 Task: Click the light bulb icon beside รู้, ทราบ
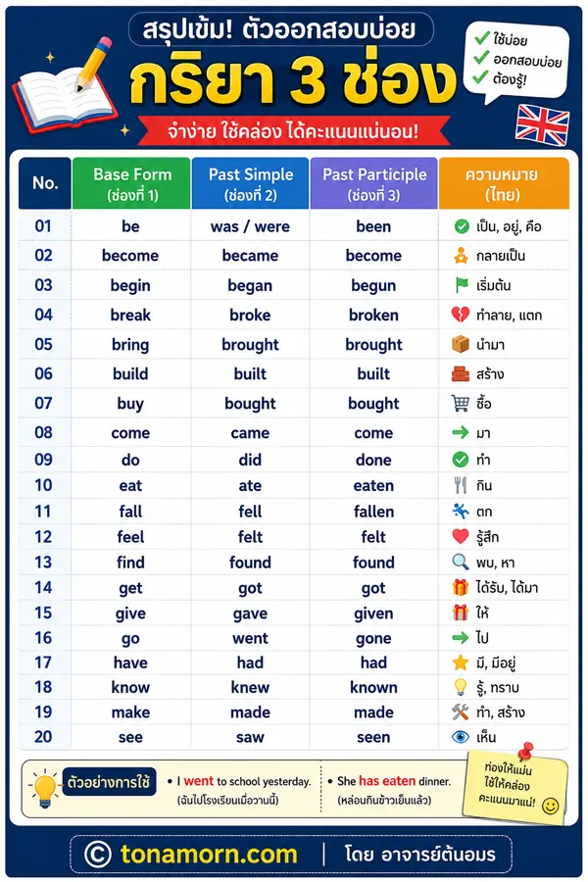[x=461, y=687]
